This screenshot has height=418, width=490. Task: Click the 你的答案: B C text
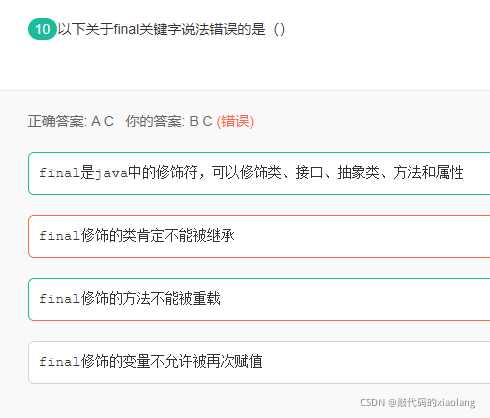pyautogui.click(x=169, y=121)
